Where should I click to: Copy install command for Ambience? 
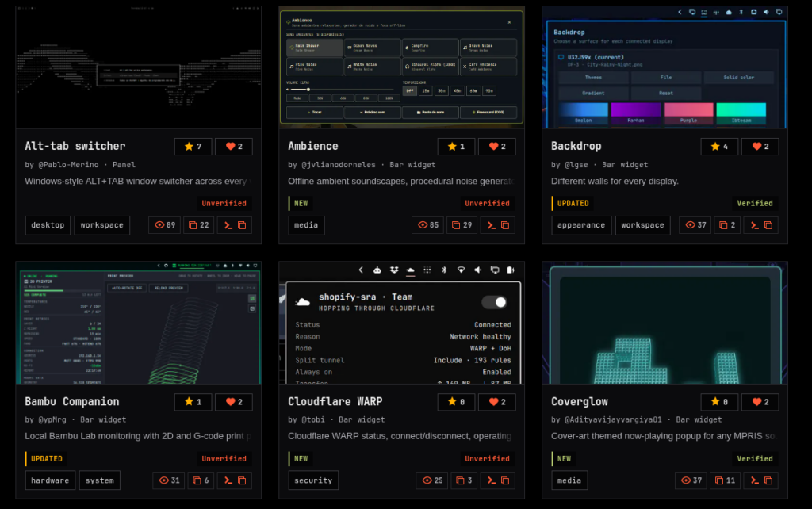(498, 225)
